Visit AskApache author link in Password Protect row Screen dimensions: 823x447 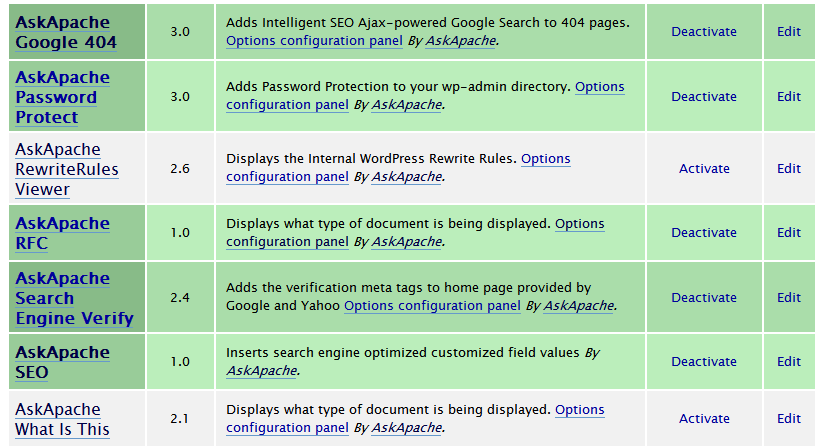[x=407, y=105]
